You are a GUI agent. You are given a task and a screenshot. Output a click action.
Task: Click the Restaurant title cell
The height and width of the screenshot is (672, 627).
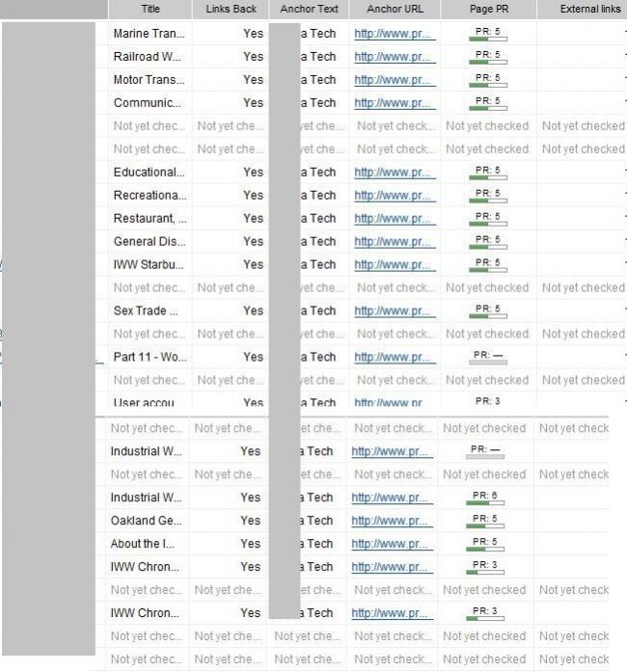tap(149, 219)
